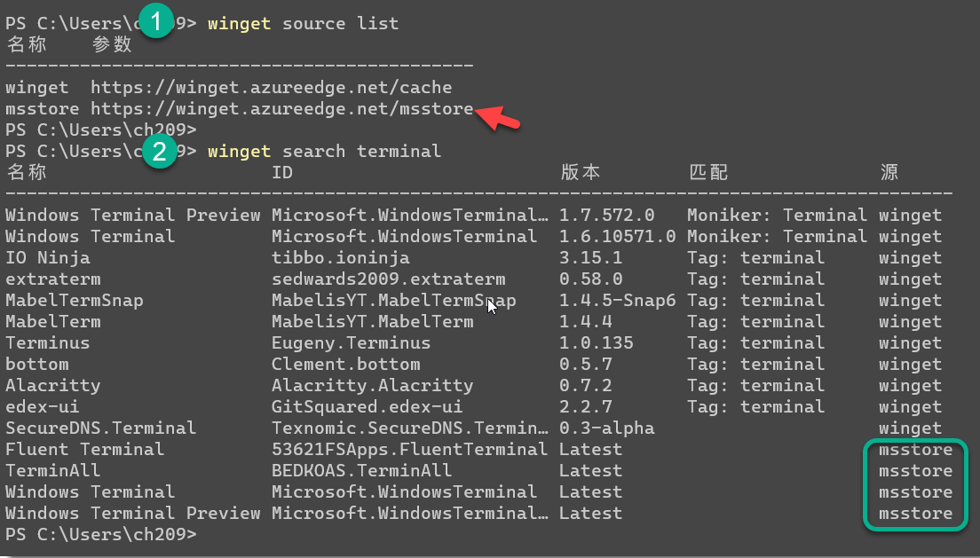Image resolution: width=980 pixels, height=558 pixels.
Task: Select version "0.7.2"
Action: 586,386
